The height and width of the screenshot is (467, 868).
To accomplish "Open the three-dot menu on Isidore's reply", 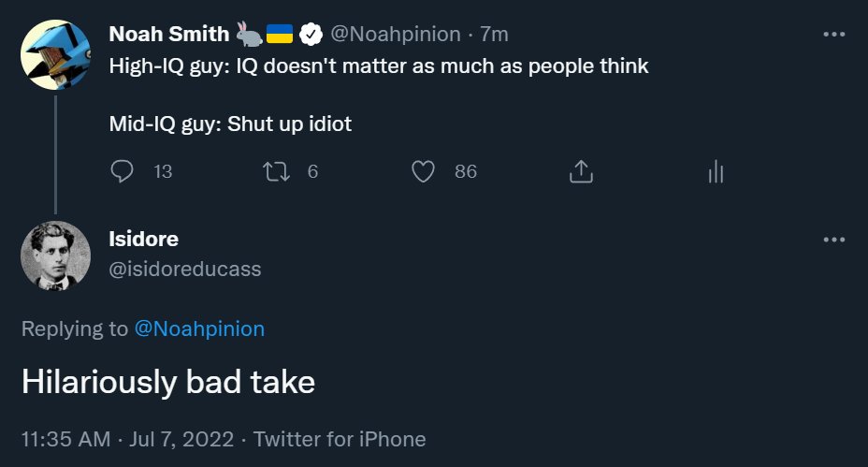I will [x=833, y=240].
